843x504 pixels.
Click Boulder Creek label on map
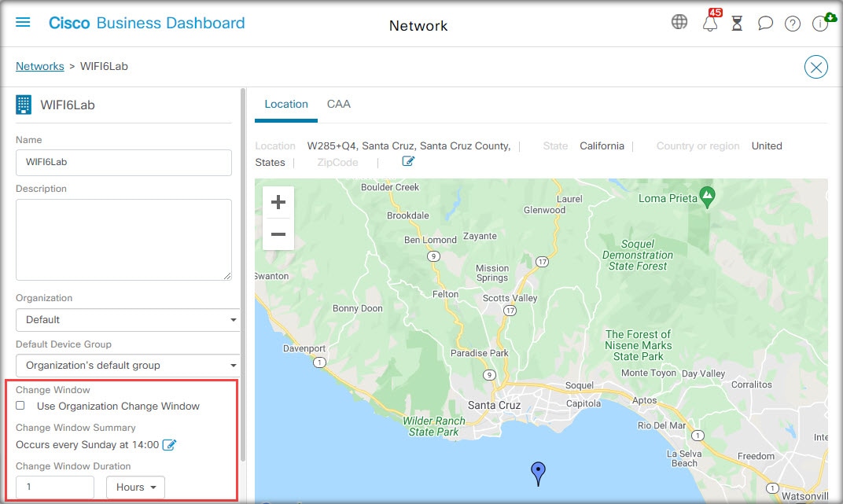[390, 187]
